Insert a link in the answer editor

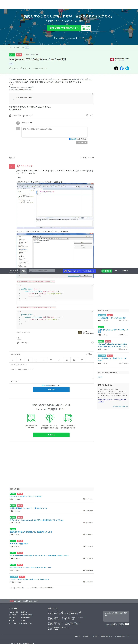click(x=59, y=360)
